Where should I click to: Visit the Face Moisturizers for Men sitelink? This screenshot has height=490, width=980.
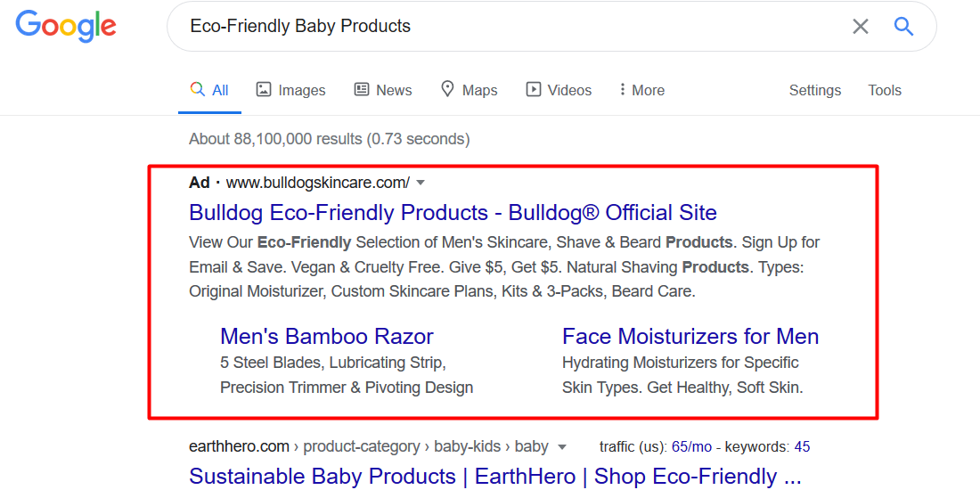[690, 336]
